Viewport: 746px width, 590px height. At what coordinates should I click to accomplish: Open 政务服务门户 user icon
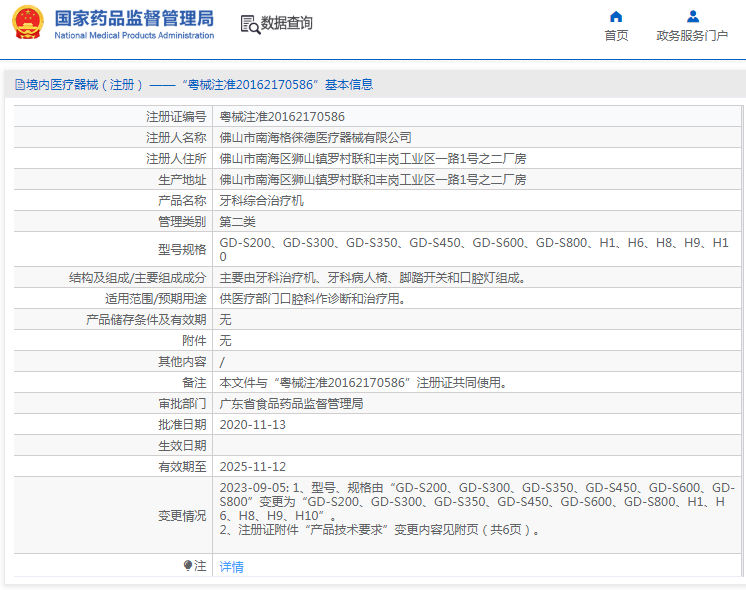693,17
